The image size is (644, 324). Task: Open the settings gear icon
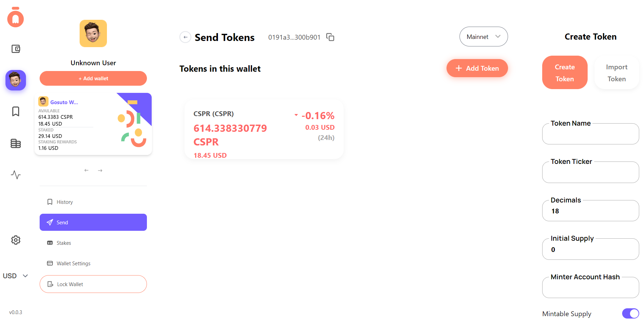[16, 240]
